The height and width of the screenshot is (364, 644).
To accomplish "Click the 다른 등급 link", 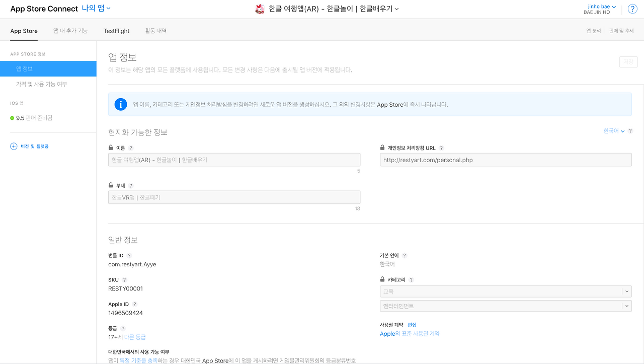I will click(135, 337).
